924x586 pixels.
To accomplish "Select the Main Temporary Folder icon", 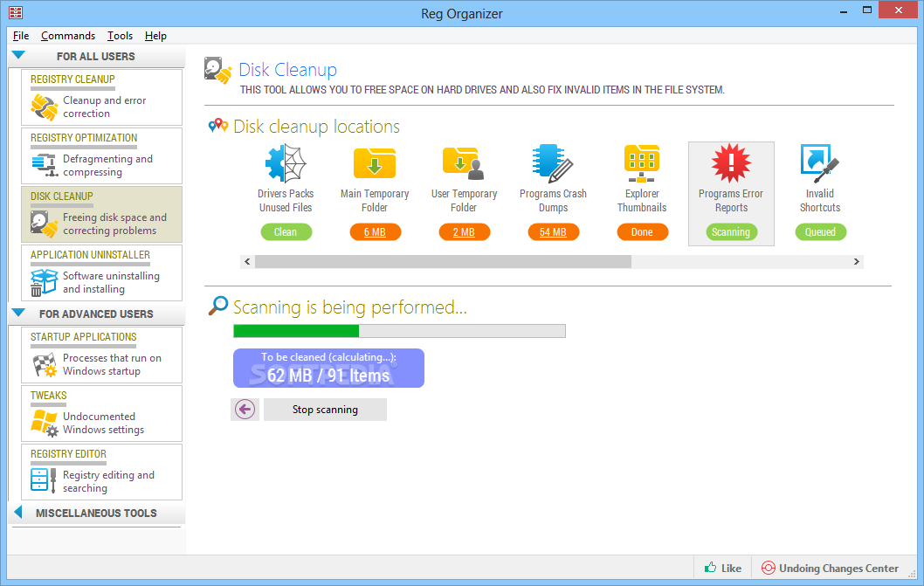I will coord(374,163).
